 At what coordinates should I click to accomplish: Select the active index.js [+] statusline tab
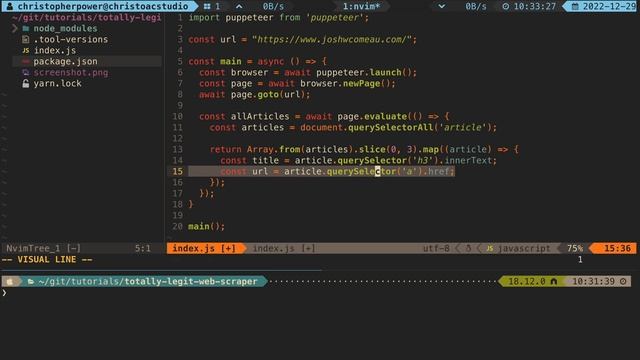tap(204, 248)
